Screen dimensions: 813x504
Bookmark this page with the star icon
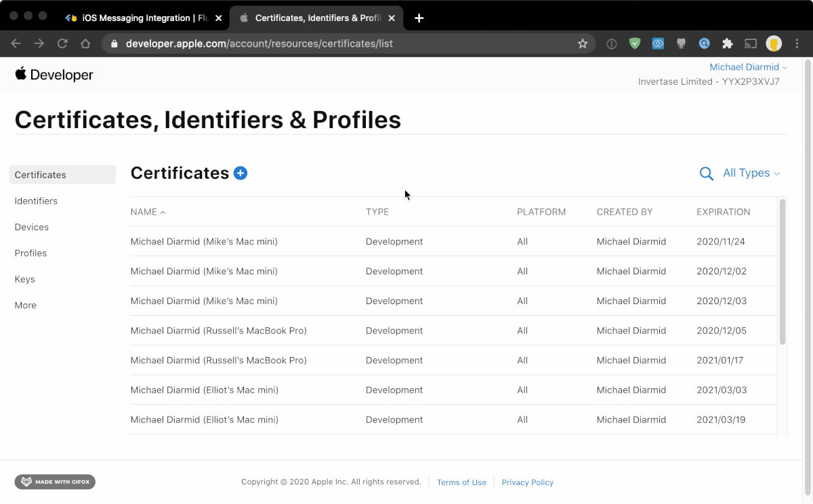pyautogui.click(x=583, y=43)
